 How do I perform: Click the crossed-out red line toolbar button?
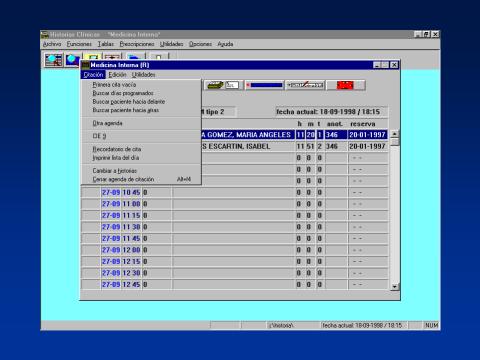click(305, 85)
